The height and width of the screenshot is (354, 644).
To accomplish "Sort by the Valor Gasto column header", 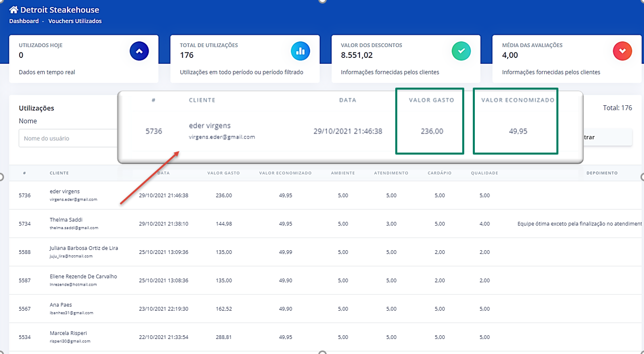I will click(x=224, y=173).
